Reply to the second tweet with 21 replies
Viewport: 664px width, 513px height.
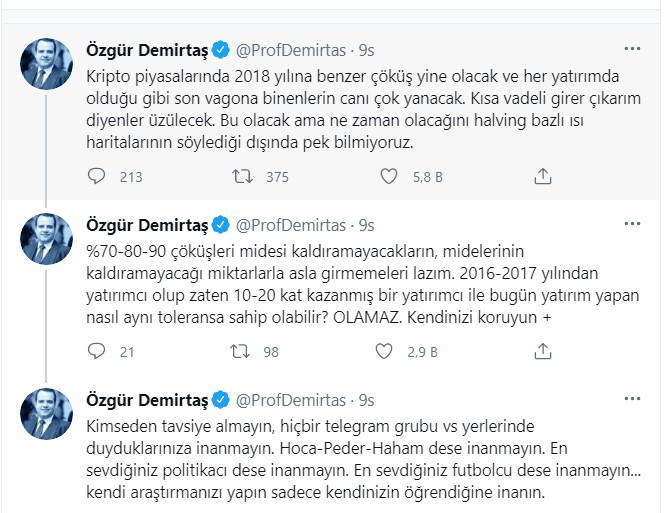[97, 351]
